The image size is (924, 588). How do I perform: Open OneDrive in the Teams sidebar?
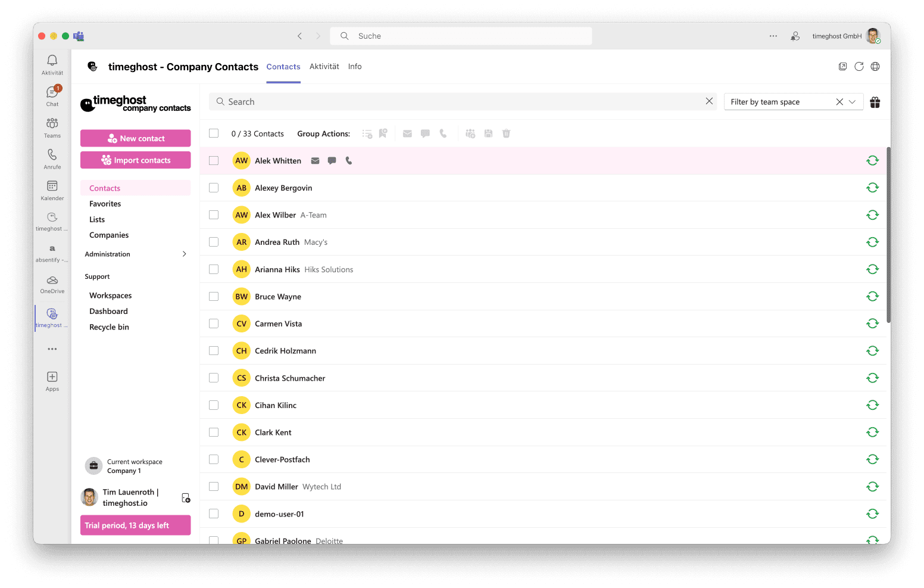coord(52,284)
